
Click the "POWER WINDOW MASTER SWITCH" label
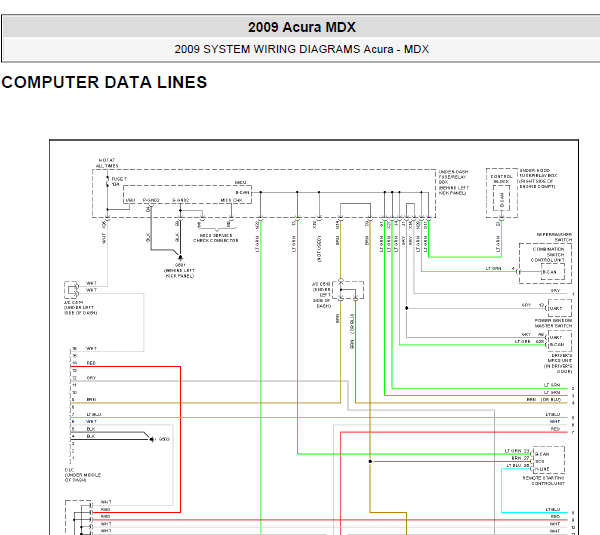click(x=553, y=323)
